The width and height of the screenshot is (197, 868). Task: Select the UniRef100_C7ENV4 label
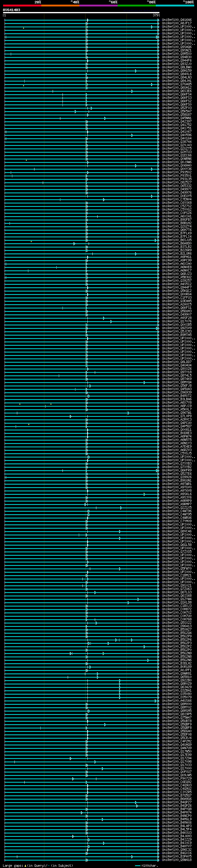[x=177, y=200]
